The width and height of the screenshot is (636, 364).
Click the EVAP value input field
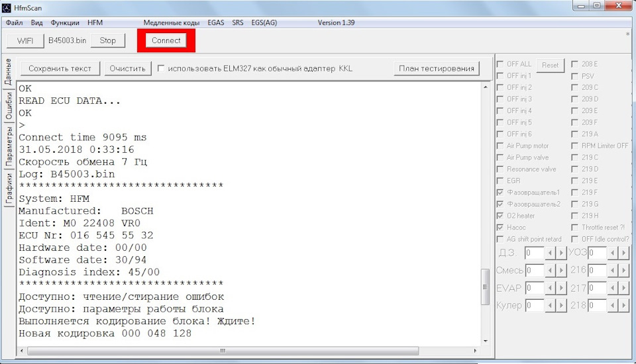coord(535,288)
